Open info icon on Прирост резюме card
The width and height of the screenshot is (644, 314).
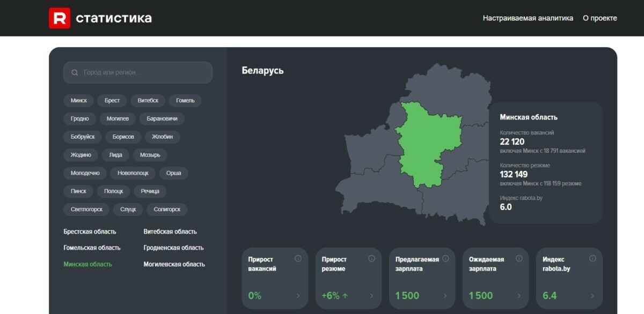371,258
